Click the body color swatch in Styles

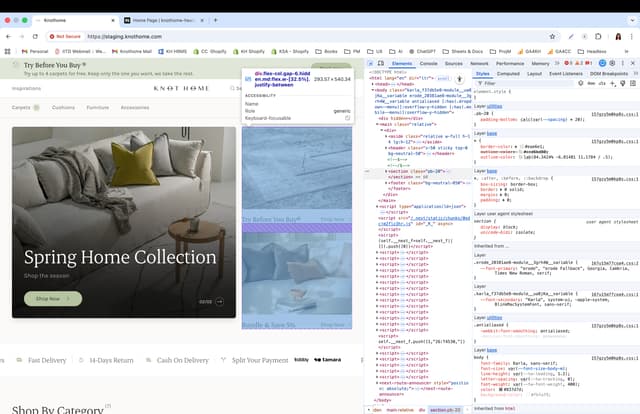click(x=500, y=390)
